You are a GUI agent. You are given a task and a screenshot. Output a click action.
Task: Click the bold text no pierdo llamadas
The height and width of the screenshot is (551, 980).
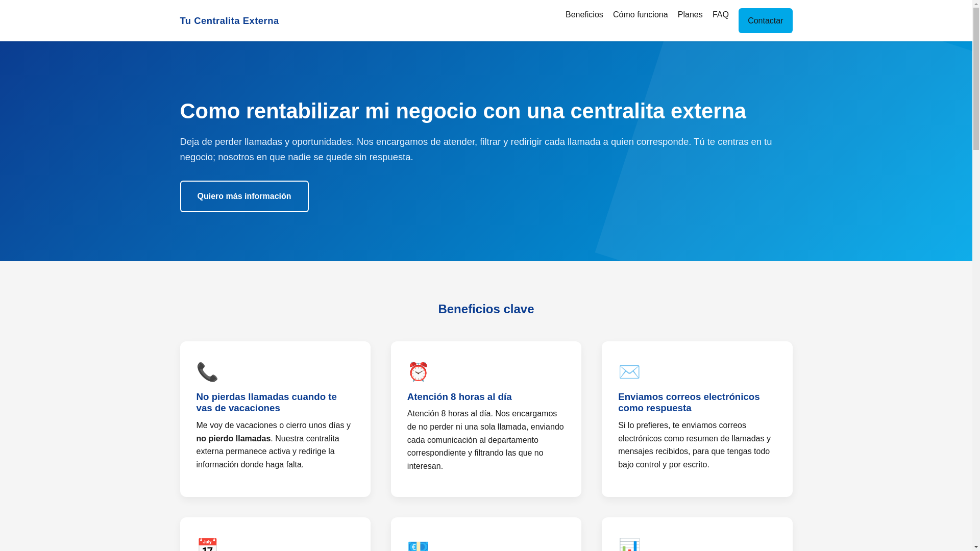coord(233,439)
